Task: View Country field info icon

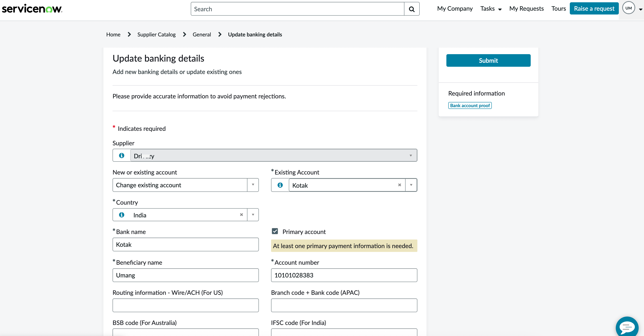Action: pos(122,215)
